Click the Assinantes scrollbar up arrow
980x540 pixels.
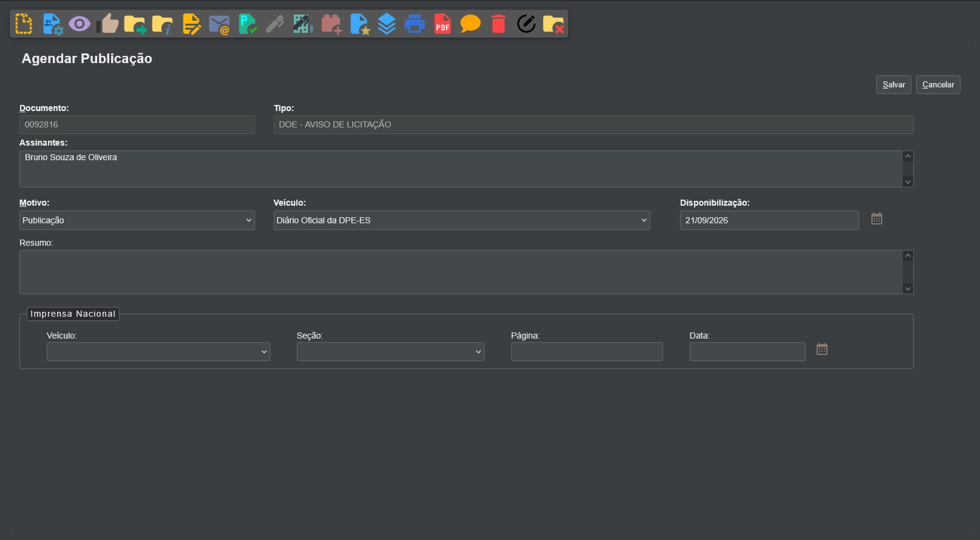[908, 156]
